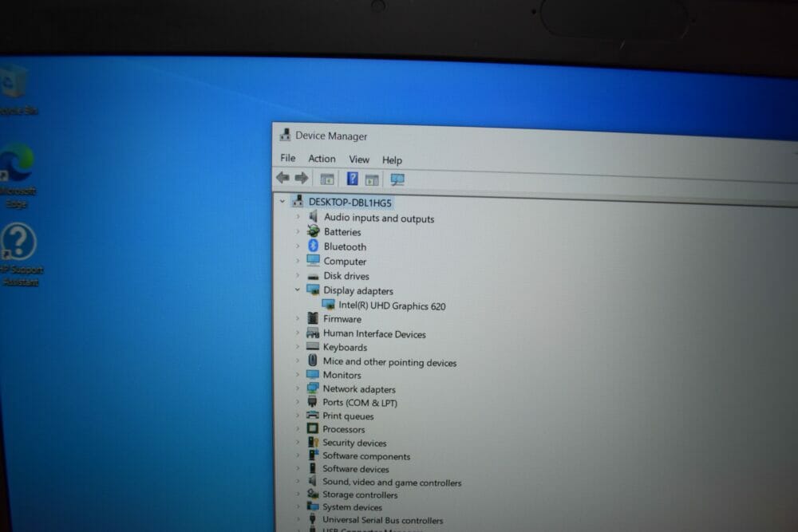Click the Forward arrow toolbar icon

click(302, 178)
